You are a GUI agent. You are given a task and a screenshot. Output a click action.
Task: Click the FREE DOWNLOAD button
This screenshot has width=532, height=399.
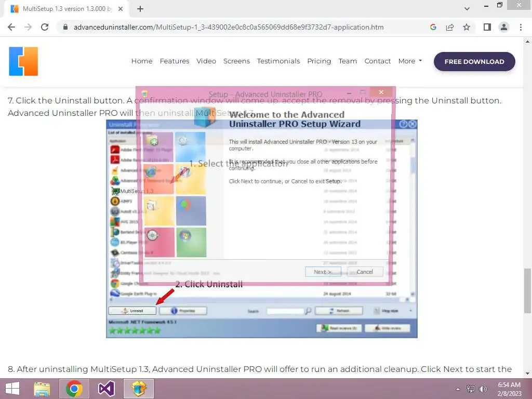pos(474,62)
